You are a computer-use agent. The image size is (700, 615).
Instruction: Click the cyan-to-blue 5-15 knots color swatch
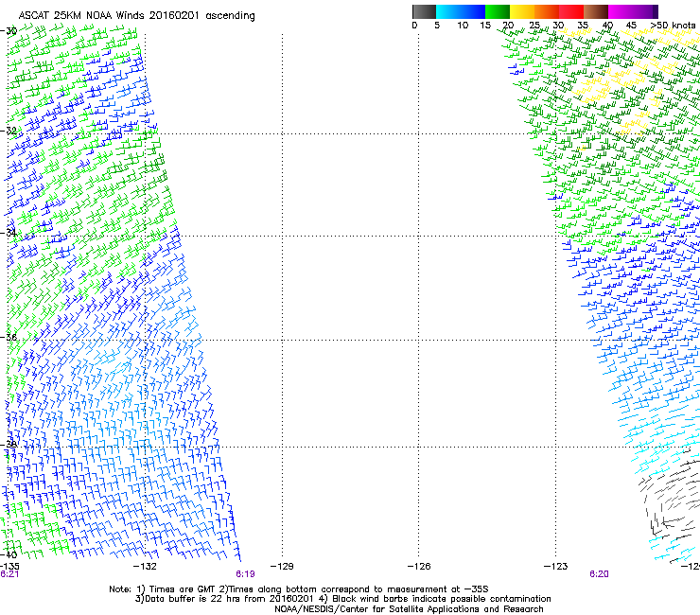tap(461, 11)
